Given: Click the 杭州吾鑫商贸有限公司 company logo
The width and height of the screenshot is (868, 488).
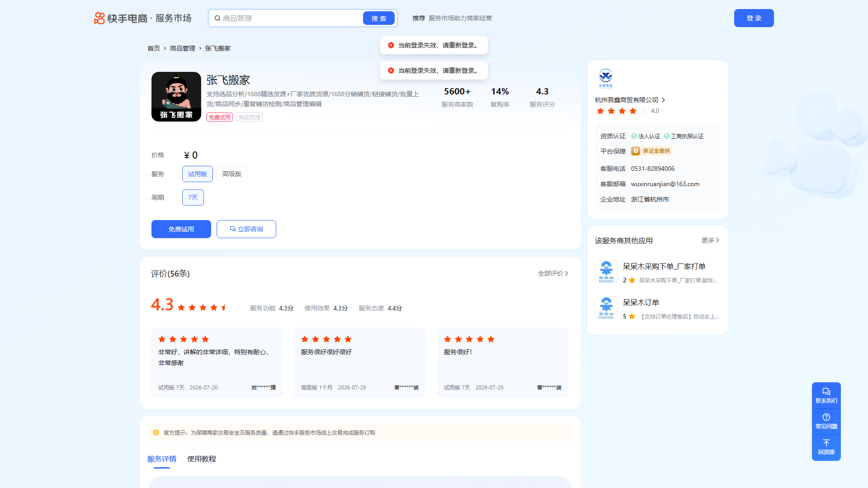Looking at the screenshot, I should [606, 78].
